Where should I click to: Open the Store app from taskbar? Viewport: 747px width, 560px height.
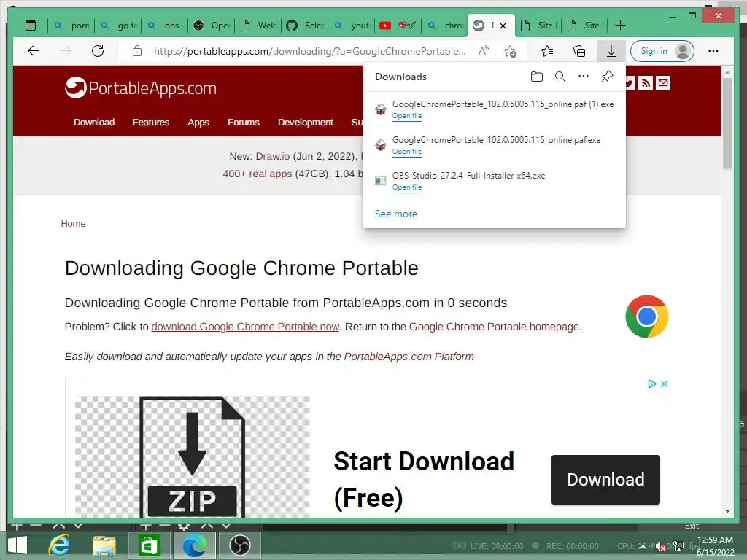(149, 545)
